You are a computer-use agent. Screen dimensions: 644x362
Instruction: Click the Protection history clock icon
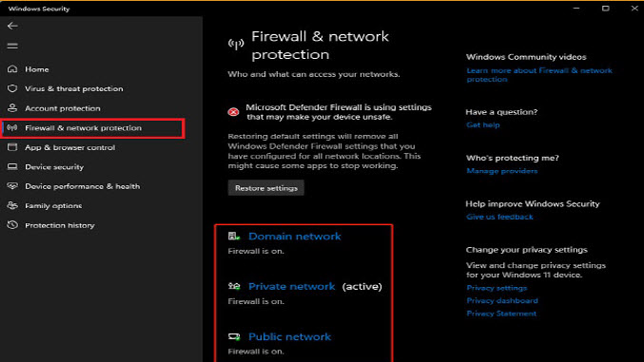[12, 225]
